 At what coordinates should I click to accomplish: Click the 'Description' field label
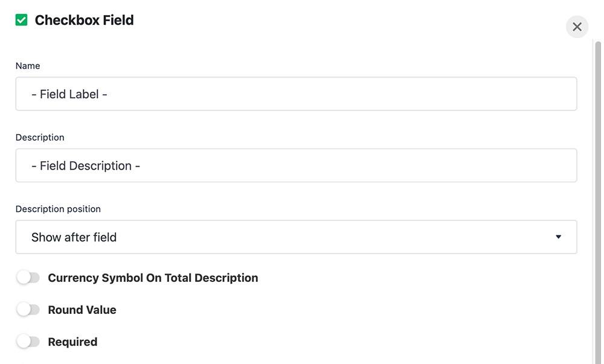tap(40, 138)
